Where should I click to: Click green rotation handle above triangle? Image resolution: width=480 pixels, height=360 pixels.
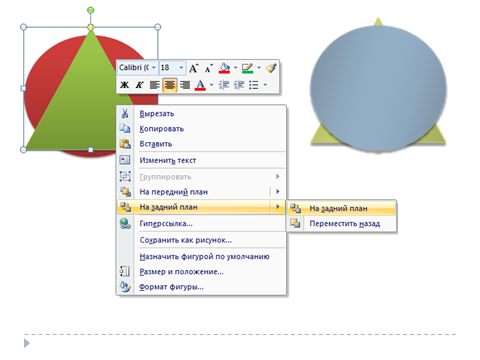(x=90, y=10)
